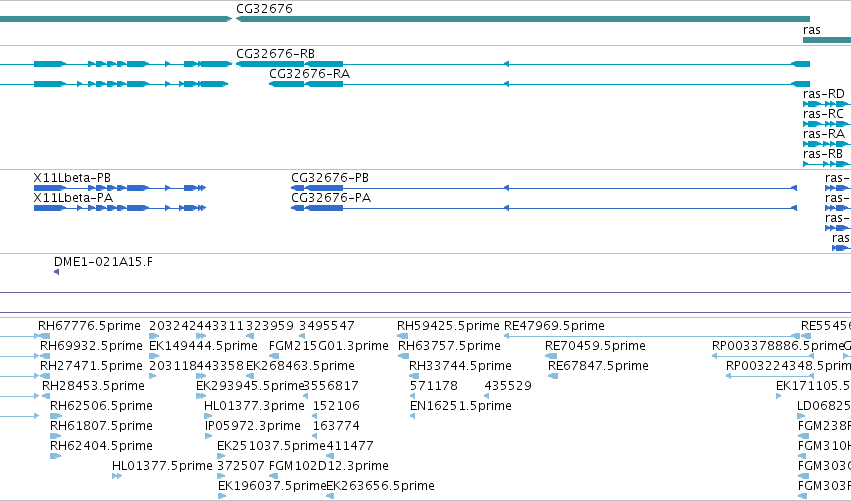Select EST EK196037.5prime

(272, 486)
